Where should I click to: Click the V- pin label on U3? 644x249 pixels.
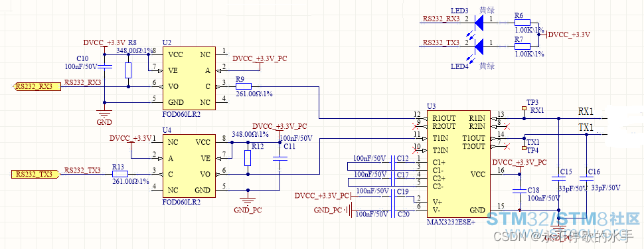click(437, 210)
